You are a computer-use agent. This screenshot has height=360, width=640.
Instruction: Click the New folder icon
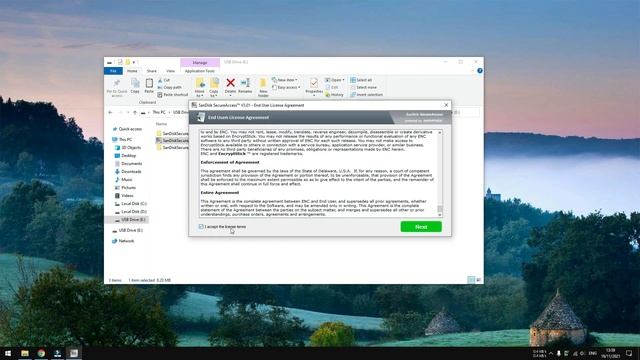[263, 83]
